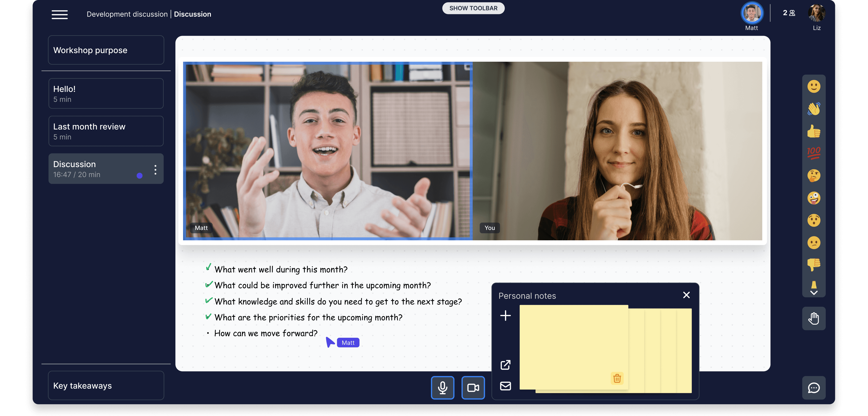
Task: Raise your hand
Action: pos(814,318)
